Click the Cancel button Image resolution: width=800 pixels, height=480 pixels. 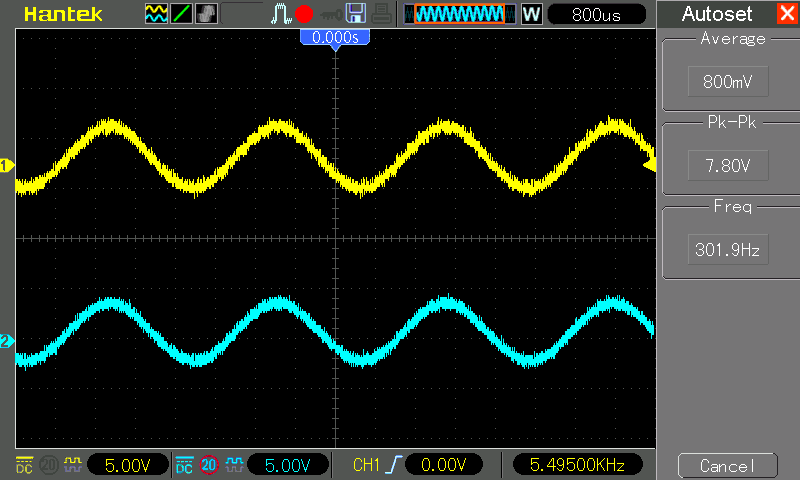coord(728,465)
